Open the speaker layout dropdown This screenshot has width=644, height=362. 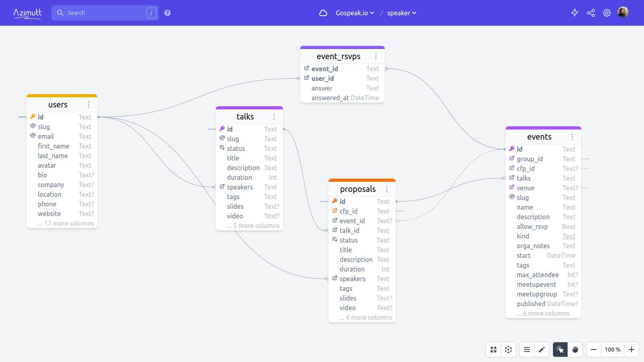click(401, 13)
